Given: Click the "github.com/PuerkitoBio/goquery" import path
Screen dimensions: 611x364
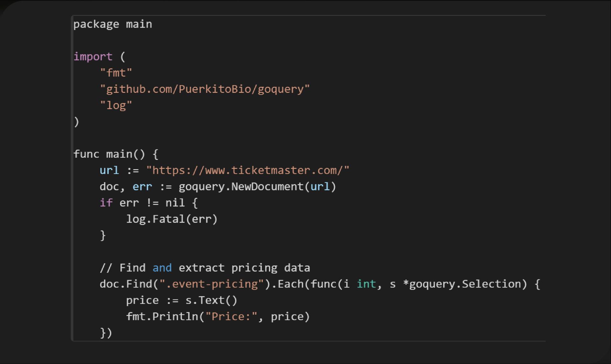Looking at the screenshot, I should coord(205,89).
